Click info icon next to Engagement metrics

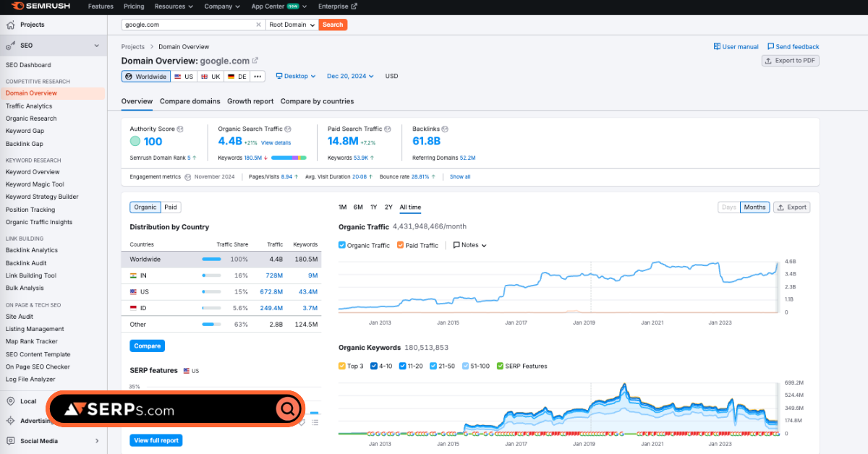pos(188,177)
